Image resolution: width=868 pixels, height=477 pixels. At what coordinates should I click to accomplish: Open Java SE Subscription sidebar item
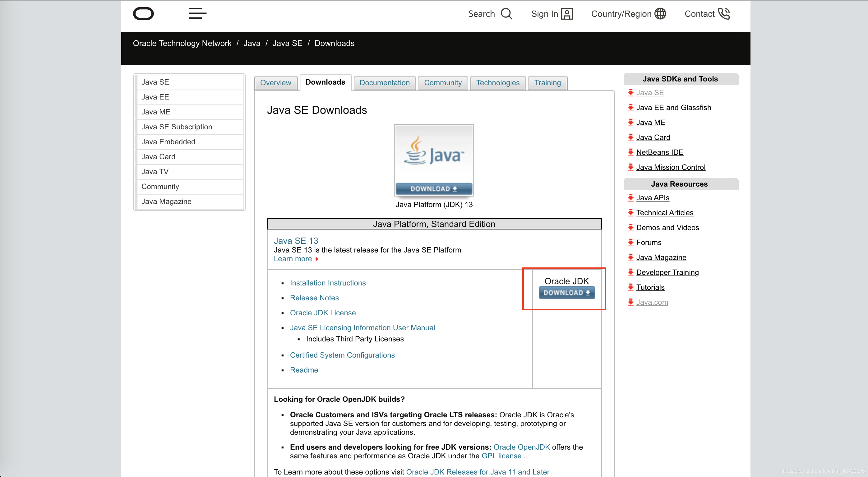pyautogui.click(x=189, y=127)
